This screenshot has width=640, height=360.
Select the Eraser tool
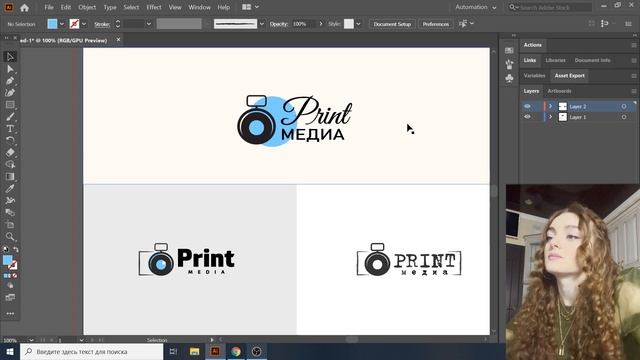click(10, 153)
